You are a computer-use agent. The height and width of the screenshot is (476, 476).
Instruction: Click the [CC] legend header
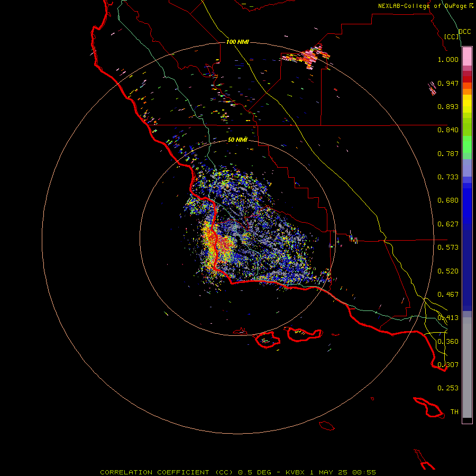452,36
